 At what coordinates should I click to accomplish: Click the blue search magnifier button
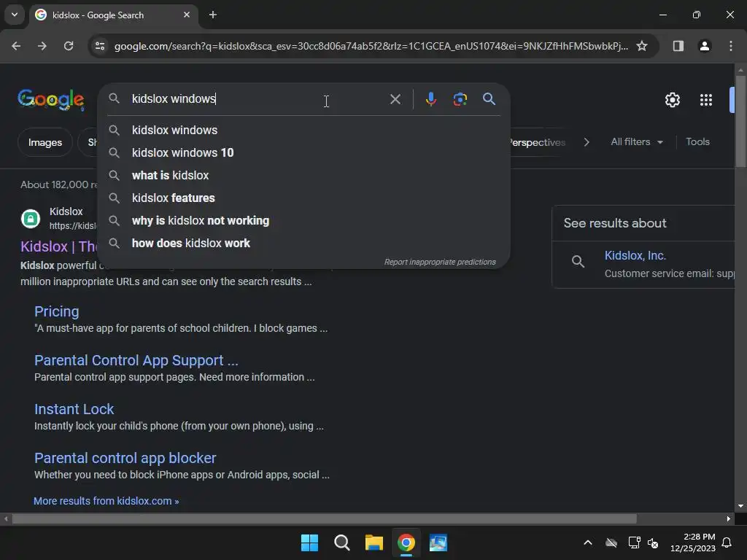click(489, 99)
